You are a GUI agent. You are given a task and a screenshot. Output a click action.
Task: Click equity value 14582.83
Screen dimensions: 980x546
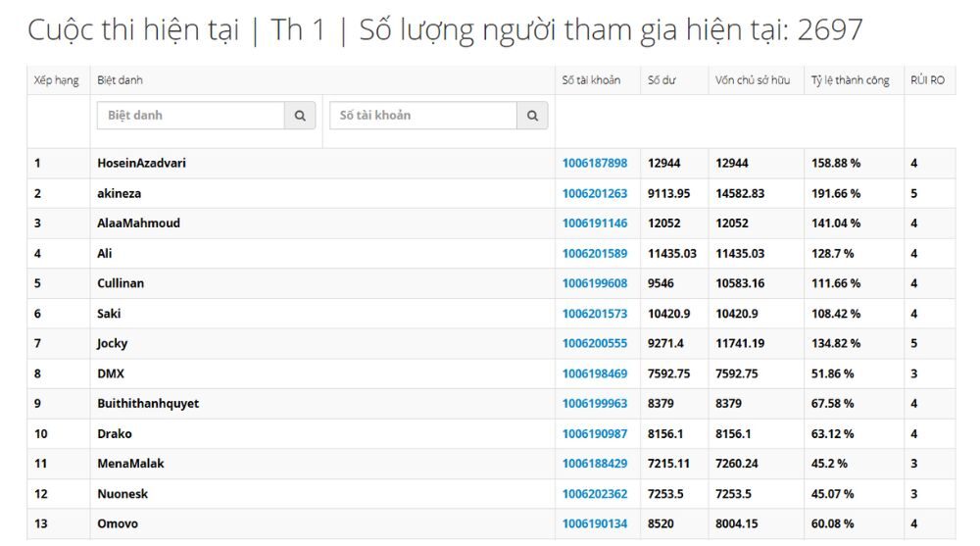tap(740, 193)
